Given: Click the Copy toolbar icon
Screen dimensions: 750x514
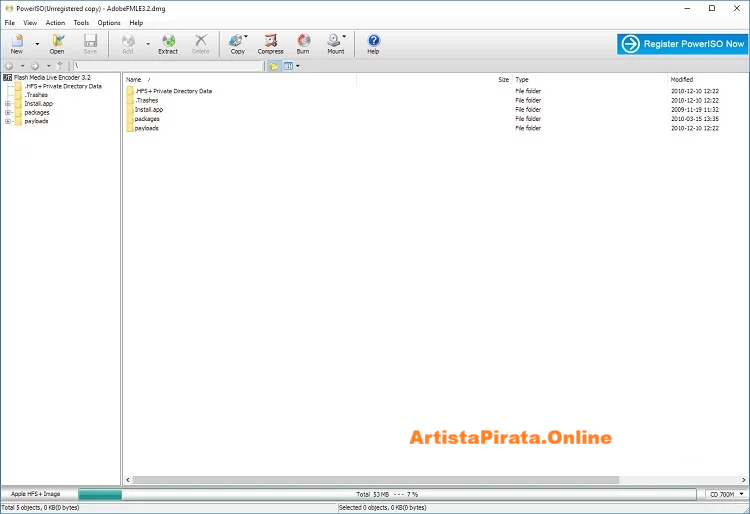Looking at the screenshot, I should (x=238, y=44).
